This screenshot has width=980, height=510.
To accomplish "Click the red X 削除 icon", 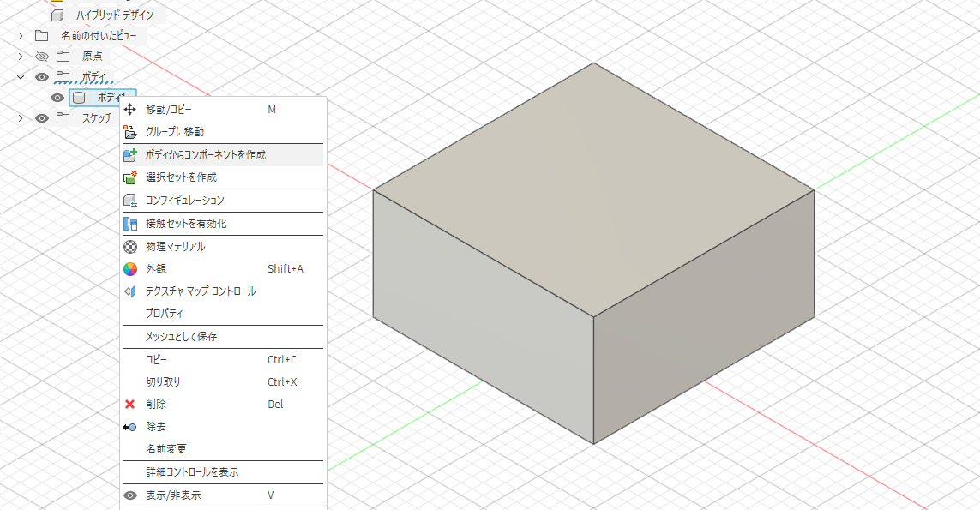I will tap(130, 405).
